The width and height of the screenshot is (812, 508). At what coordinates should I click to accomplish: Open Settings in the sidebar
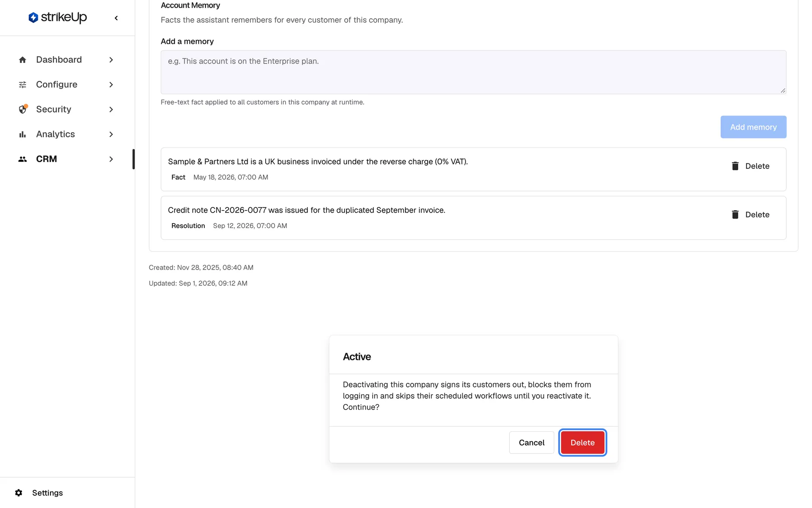pyautogui.click(x=47, y=493)
